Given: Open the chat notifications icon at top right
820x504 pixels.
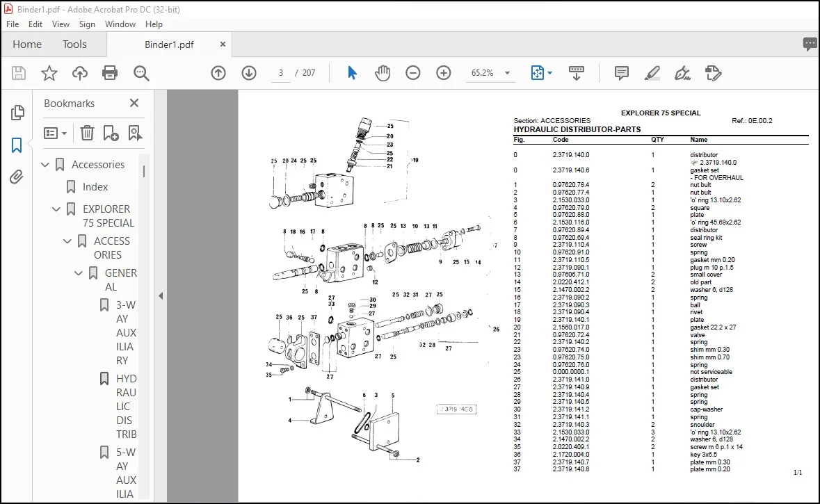Looking at the screenshot, I should coord(810,44).
